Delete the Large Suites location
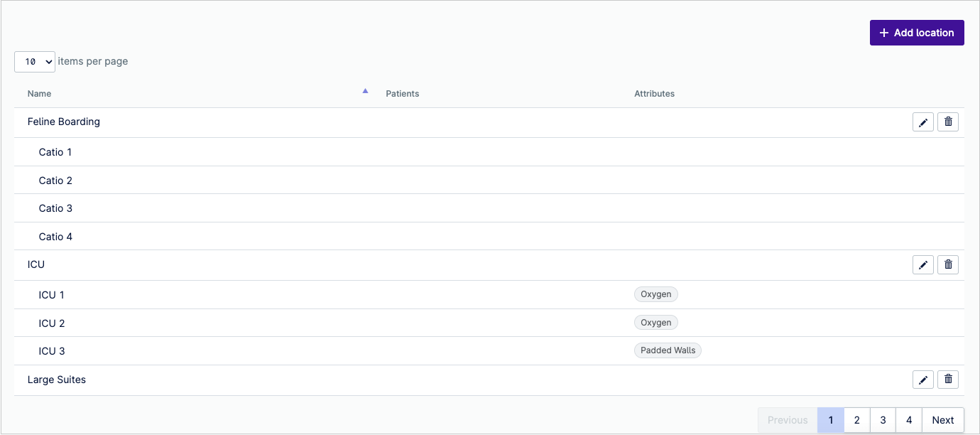 click(x=948, y=380)
